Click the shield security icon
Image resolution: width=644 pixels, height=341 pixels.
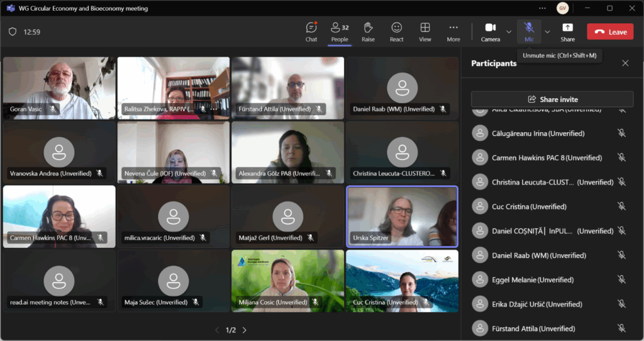coord(13,31)
